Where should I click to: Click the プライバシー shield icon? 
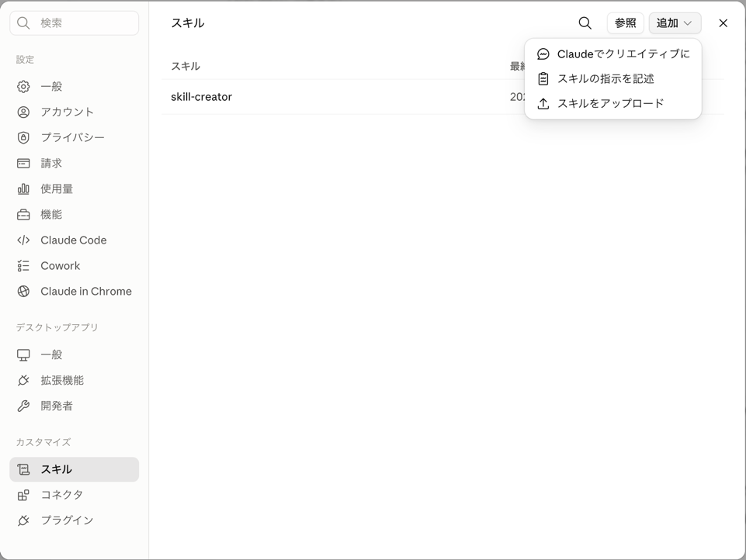pos(23,138)
